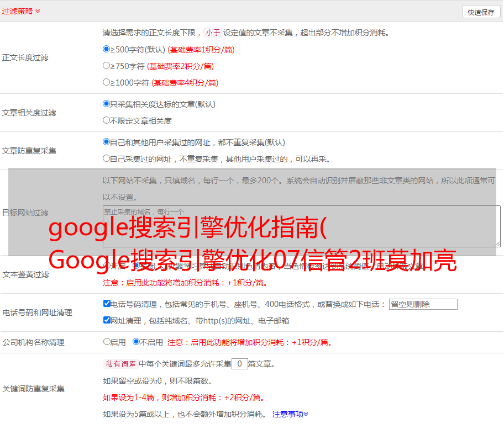Click the keyword article count field

coord(239,364)
